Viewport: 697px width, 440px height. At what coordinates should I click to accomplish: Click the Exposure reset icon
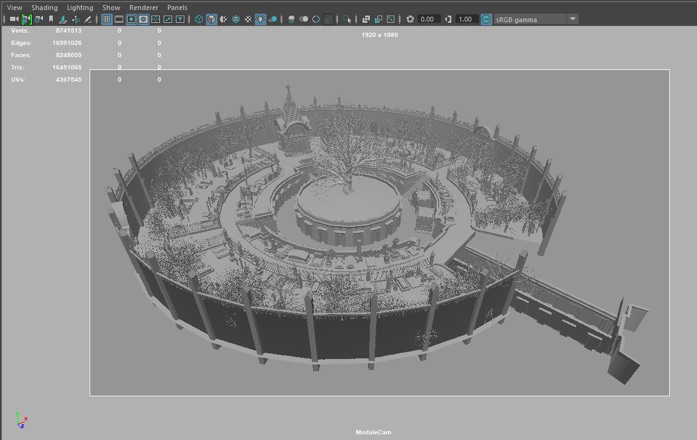click(410, 19)
